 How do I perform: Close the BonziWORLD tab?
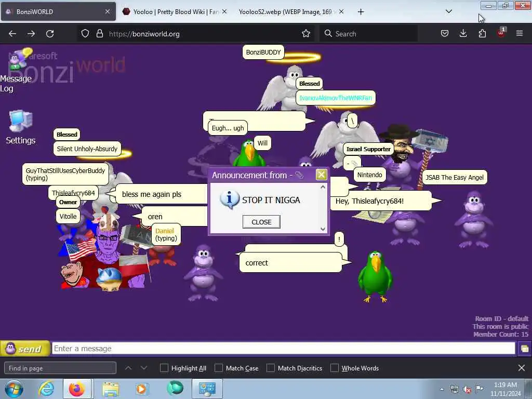[x=108, y=11]
